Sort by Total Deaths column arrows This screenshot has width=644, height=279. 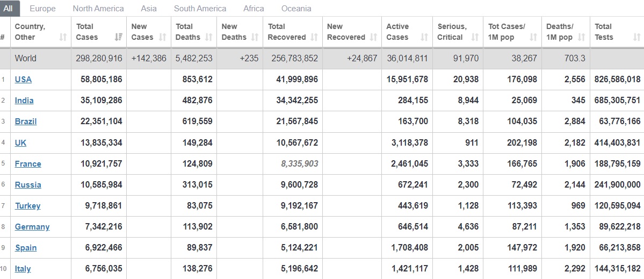pos(208,38)
